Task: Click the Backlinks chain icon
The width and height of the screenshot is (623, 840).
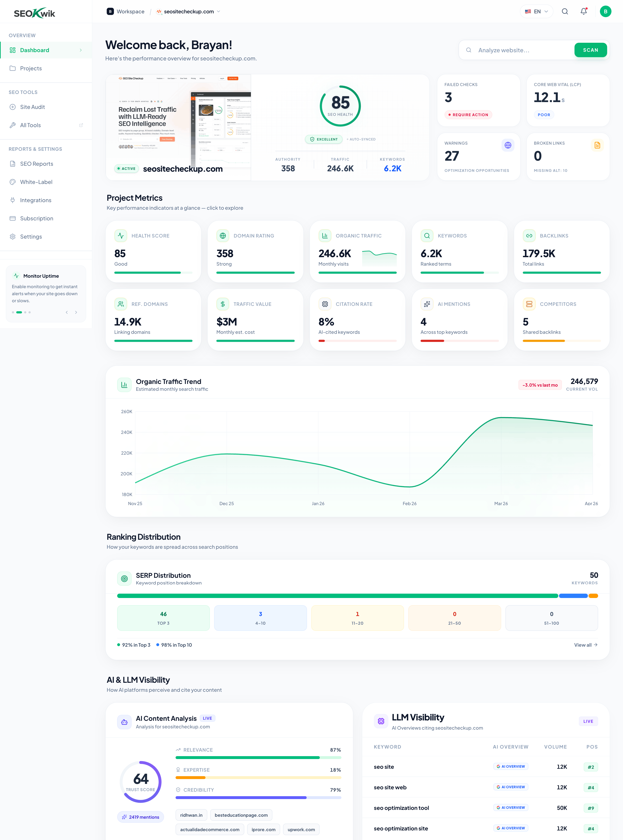Action: pos(529,236)
